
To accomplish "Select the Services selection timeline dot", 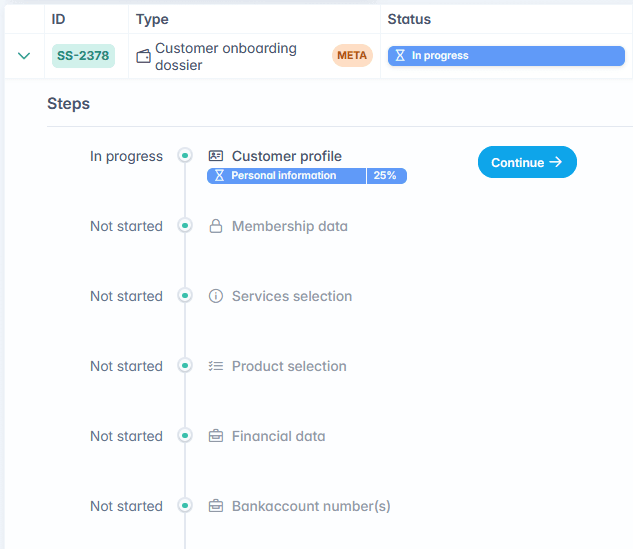I will [x=184, y=296].
